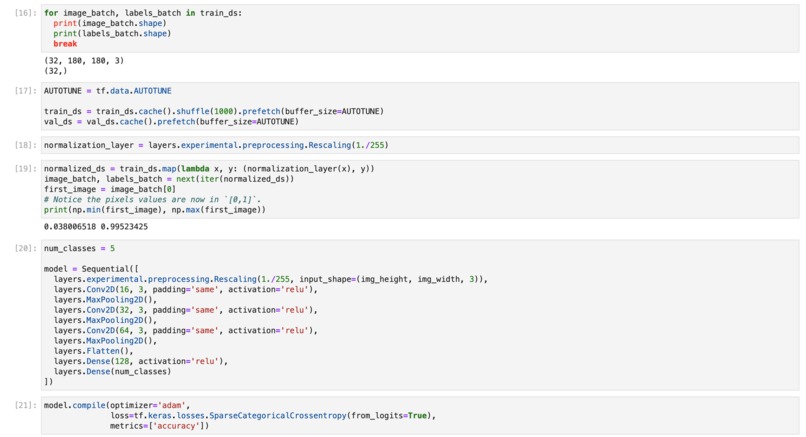Click the [19]: cell prompt label

coord(26,169)
